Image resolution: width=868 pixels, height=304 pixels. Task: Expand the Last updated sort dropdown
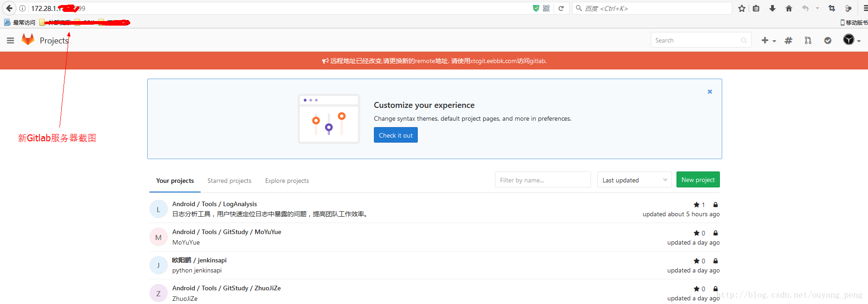pos(634,180)
